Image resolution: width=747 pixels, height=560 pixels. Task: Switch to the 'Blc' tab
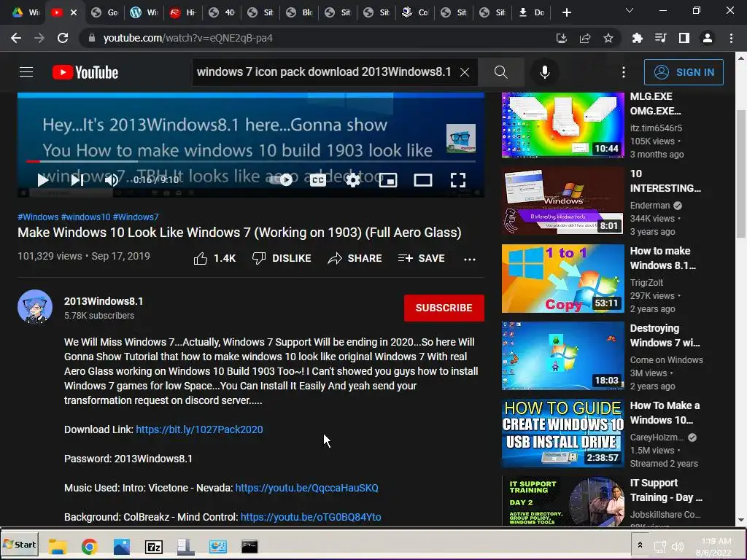[x=299, y=12]
